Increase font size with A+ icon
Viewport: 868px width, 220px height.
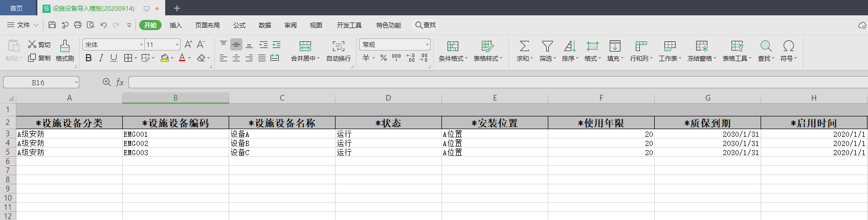pos(188,44)
